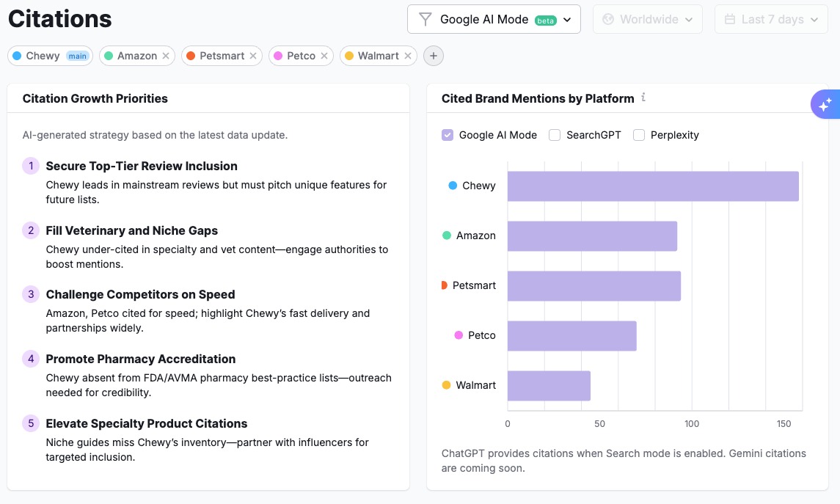Screen dimensions: 840x504
Task: Click the Amazon competitor chip label
Action: click(137, 56)
